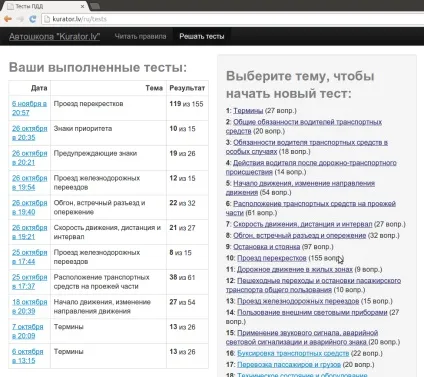The height and width of the screenshot is (377, 424).
Task: Click the Выберите тему heading
Action: click(x=300, y=85)
